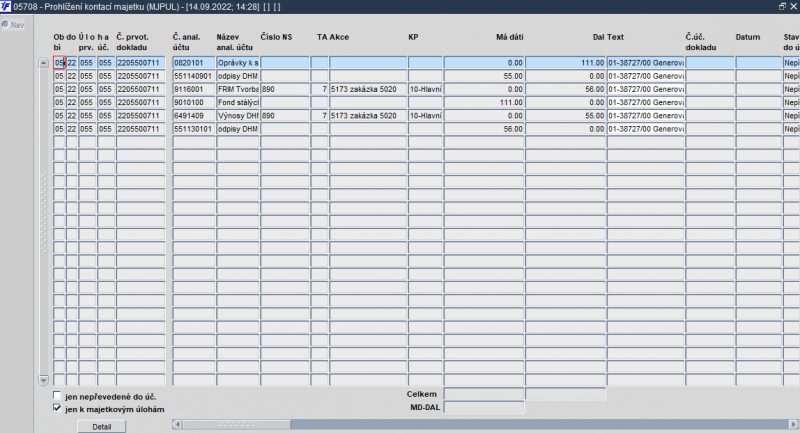Select account number cell 6491409
The width and height of the screenshot is (800, 433).
coord(193,116)
